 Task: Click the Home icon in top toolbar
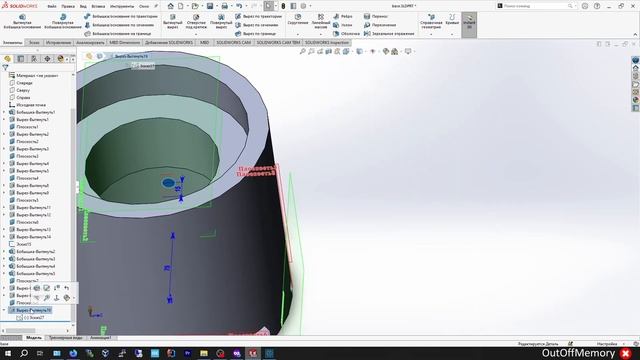[171, 6]
